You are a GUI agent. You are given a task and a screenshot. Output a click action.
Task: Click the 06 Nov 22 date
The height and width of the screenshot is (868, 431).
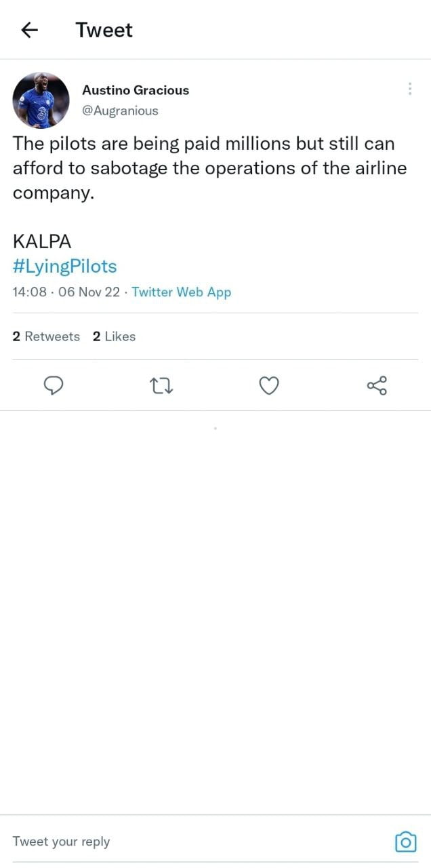[x=89, y=292]
